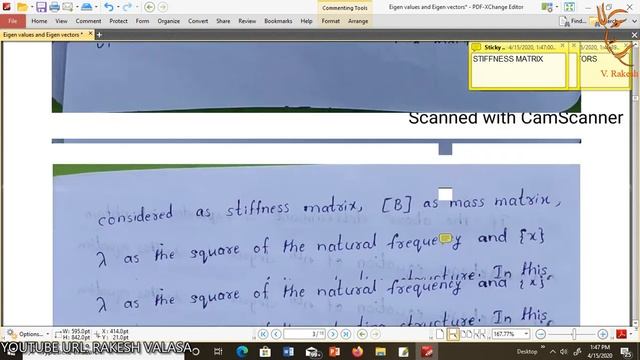640x360 pixels.
Task: Click the Redo arrow icon
Action: 127,7
